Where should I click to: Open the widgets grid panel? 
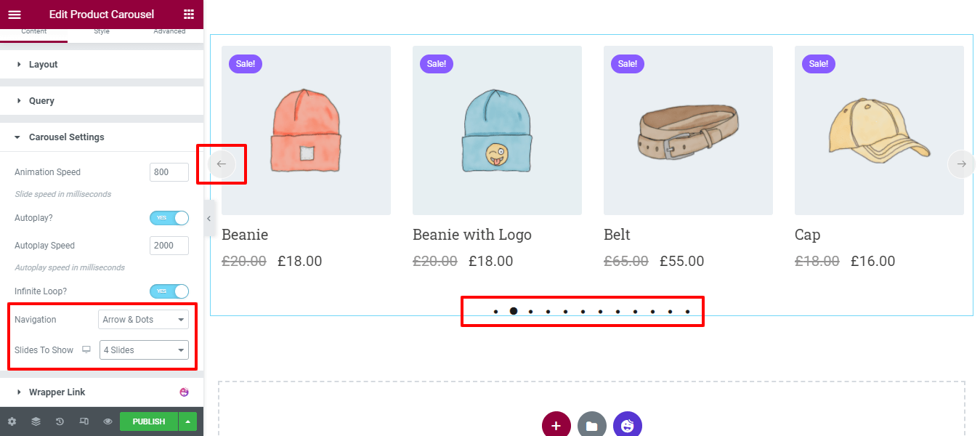pos(189,15)
